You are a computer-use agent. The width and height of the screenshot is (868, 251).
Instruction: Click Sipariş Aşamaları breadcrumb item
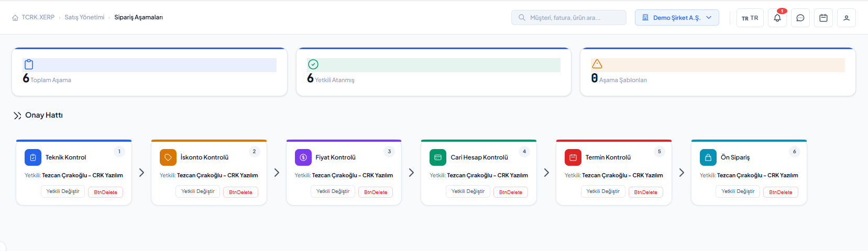[138, 17]
